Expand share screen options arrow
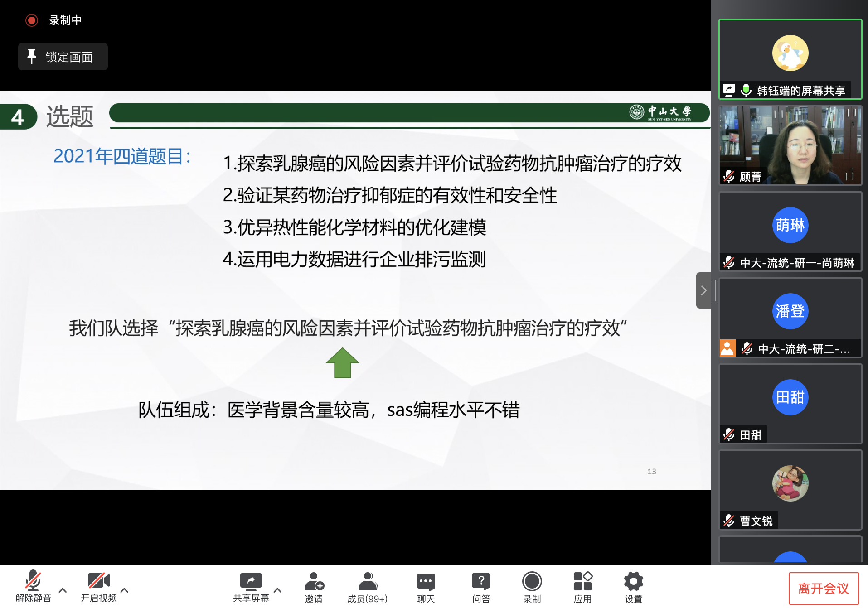The image size is (868, 608). 278,590
